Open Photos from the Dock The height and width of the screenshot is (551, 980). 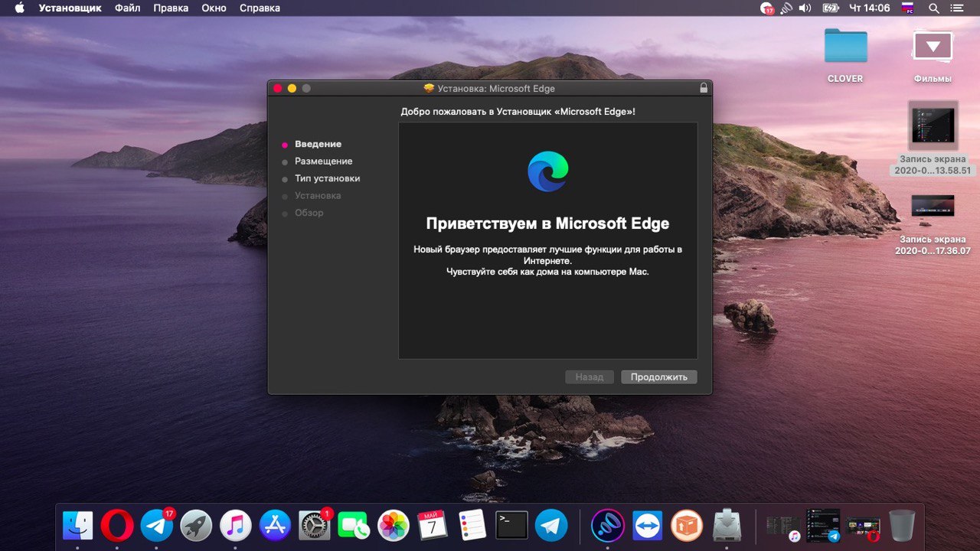coord(394,526)
